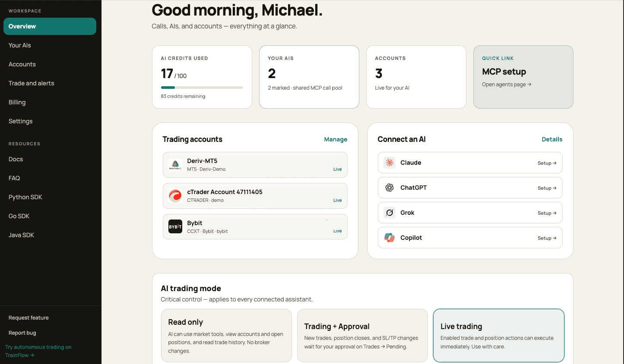Open Trade and alerts page

tap(50, 83)
